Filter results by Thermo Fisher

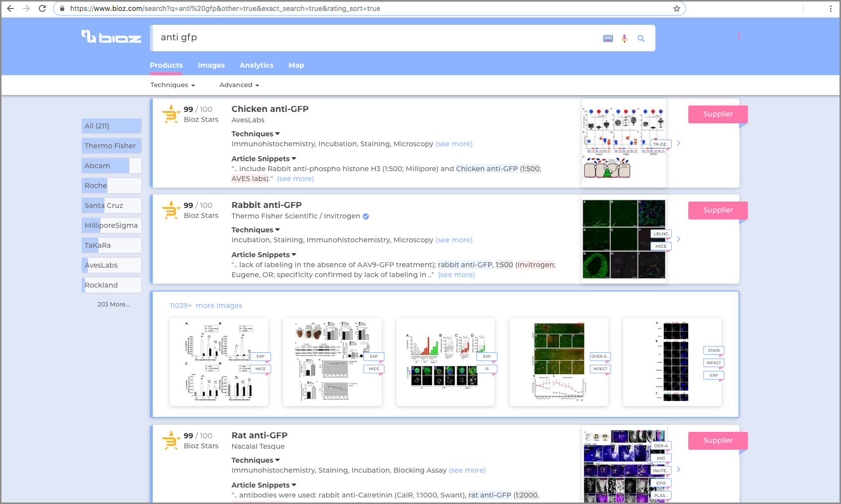click(110, 146)
